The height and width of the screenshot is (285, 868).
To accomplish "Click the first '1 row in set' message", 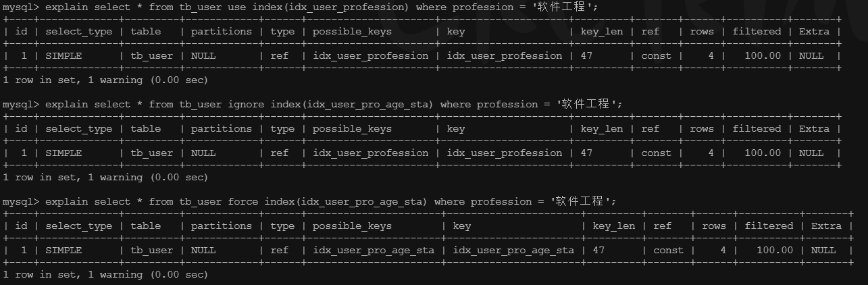I will coord(105,80).
